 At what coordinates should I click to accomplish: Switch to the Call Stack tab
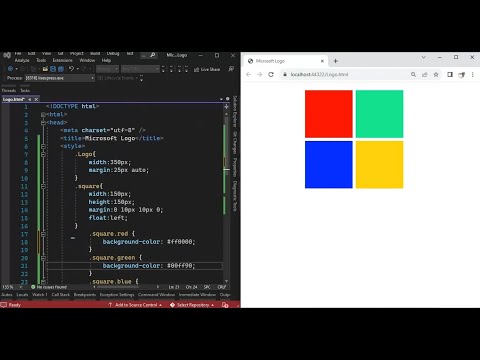point(61,295)
